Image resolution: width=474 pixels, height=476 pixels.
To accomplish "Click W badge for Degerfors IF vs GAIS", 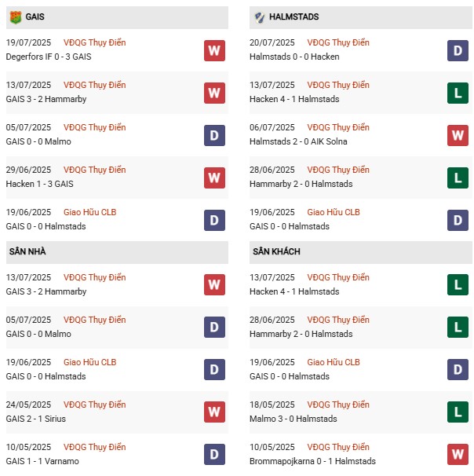I will tap(214, 51).
